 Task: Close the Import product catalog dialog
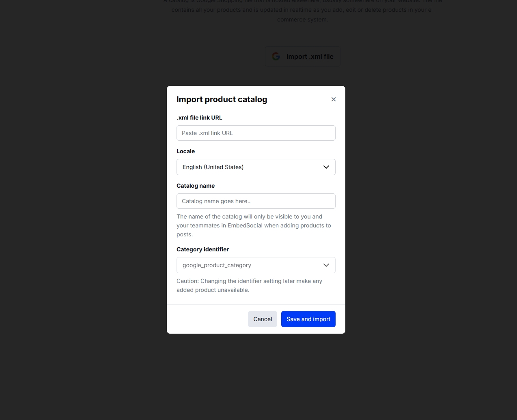click(x=333, y=99)
